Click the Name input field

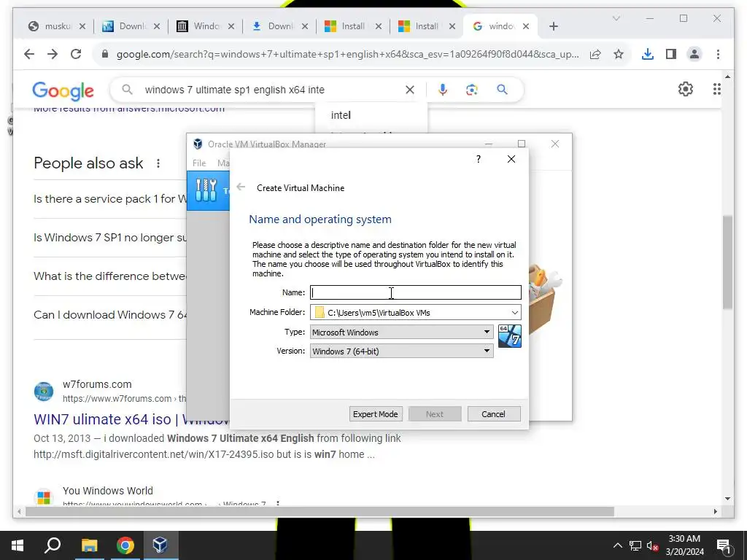point(415,292)
